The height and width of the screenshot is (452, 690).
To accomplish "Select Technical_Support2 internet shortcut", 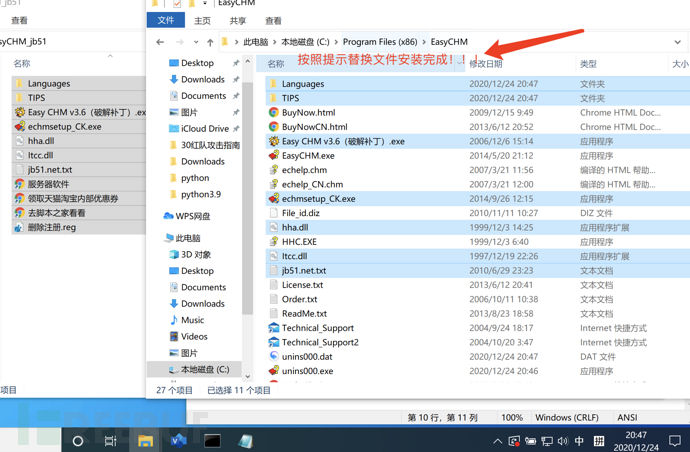I will pyautogui.click(x=320, y=342).
